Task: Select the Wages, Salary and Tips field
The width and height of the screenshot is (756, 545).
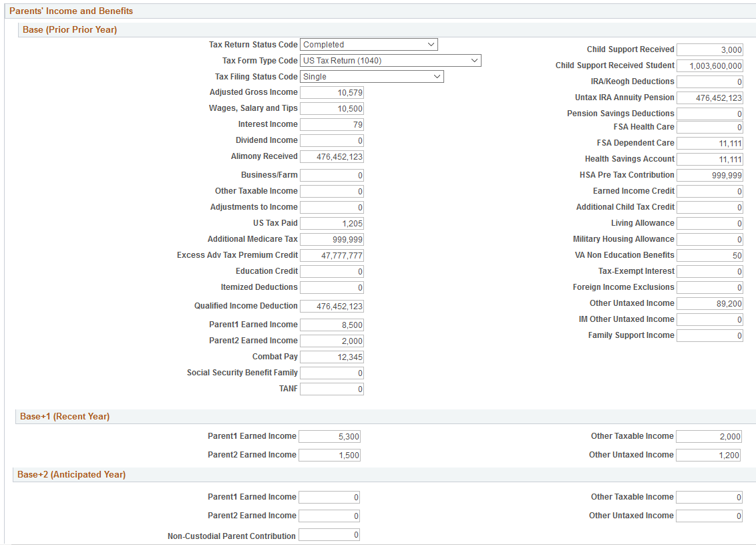Action: click(x=331, y=108)
